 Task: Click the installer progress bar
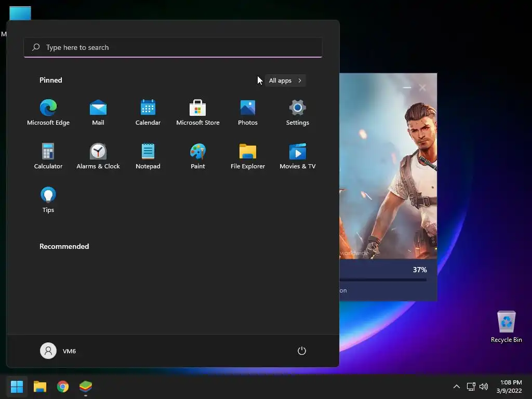click(x=383, y=280)
